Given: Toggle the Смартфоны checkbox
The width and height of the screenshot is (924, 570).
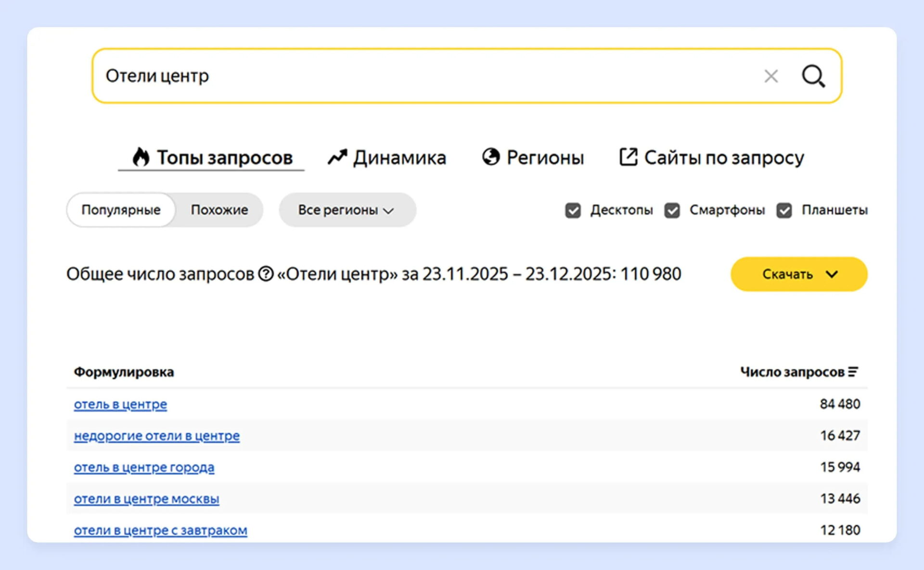Looking at the screenshot, I should pos(672,210).
